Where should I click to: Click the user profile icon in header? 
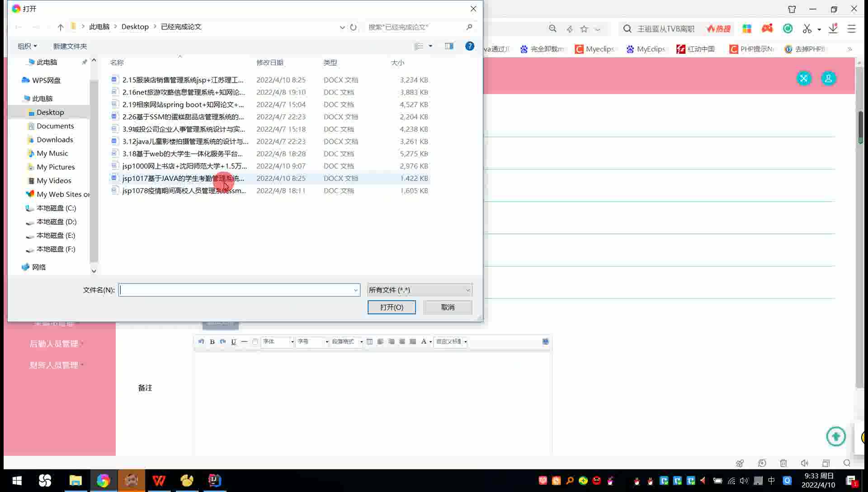coord(828,79)
